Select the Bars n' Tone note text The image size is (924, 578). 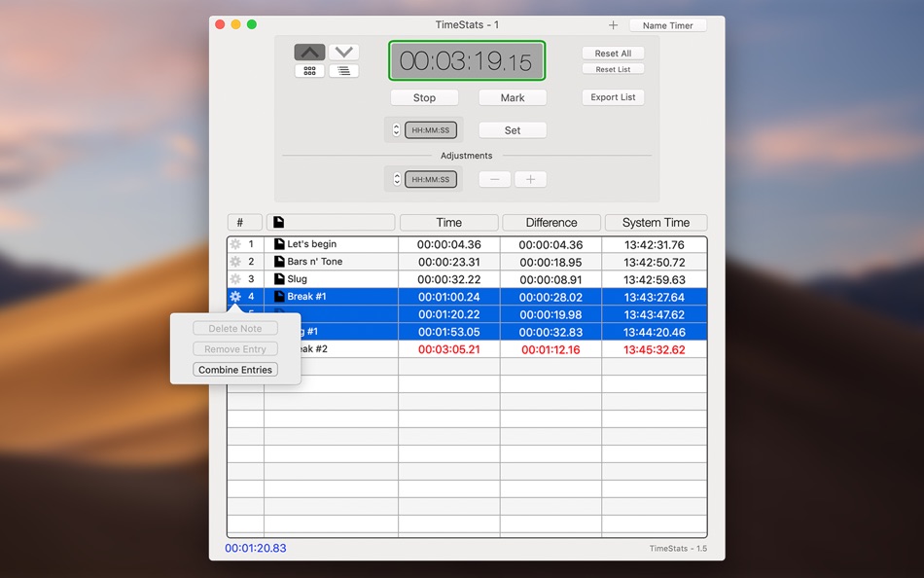coord(315,262)
